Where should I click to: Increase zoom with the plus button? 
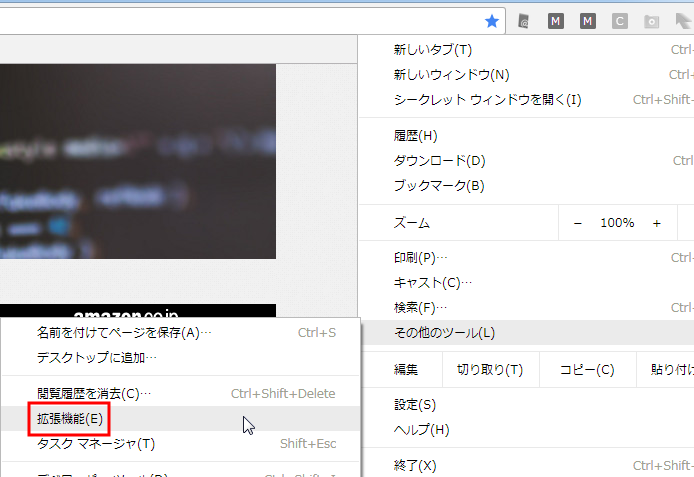[657, 223]
